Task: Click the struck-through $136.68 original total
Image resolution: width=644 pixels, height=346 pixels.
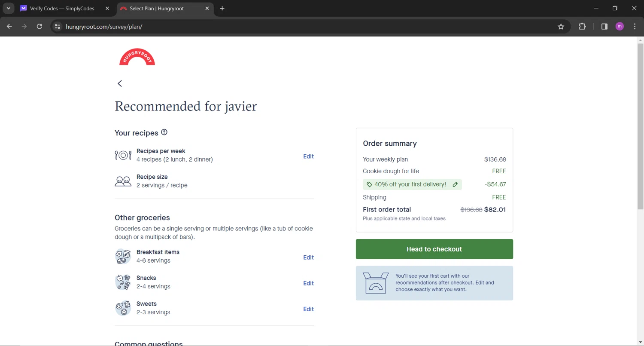Action: point(471,210)
